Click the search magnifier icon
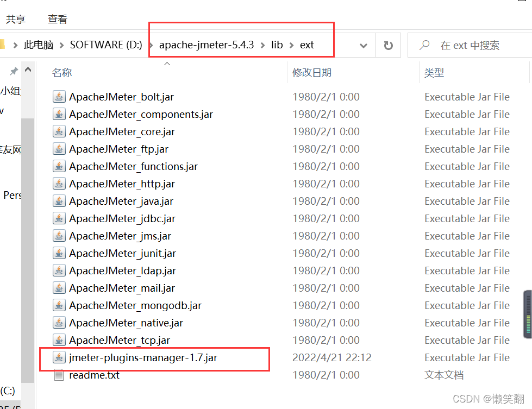This screenshot has height=409, width=532. 424,45
